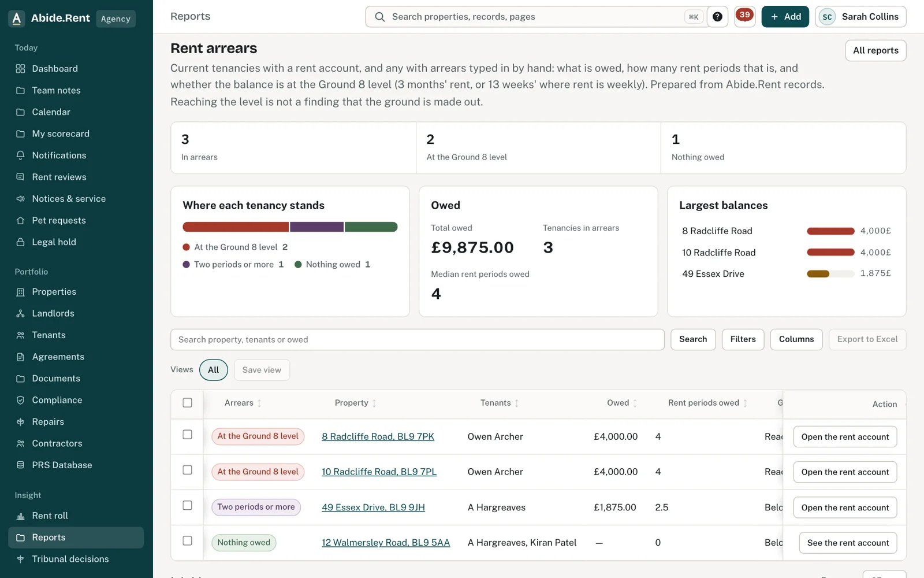The width and height of the screenshot is (924, 578).
Task: Click the Notices & service megaphone icon
Action: [x=21, y=199]
